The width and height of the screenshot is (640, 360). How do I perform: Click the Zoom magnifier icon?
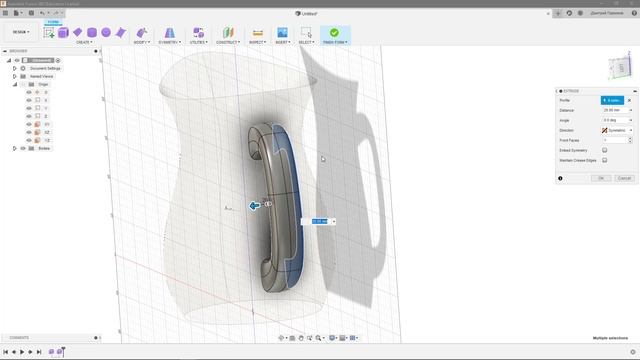coord(318,338)
